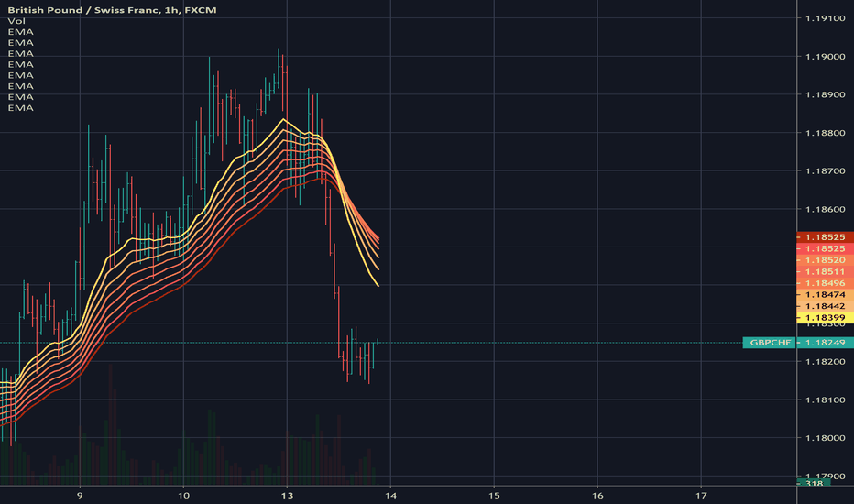Click date label 9 on time axis
The height and width of the screenshot is (504, 854).
coord(80,496)
